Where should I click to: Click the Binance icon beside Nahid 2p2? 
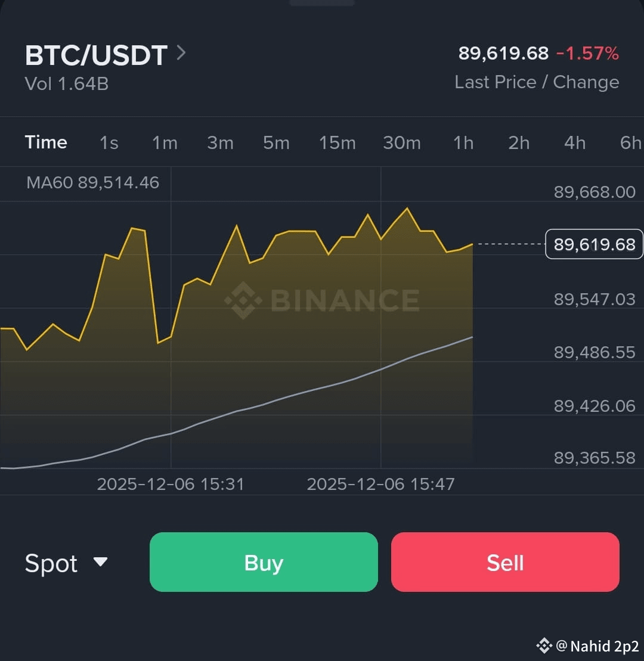pyautogui.click(x=544, y=645)
